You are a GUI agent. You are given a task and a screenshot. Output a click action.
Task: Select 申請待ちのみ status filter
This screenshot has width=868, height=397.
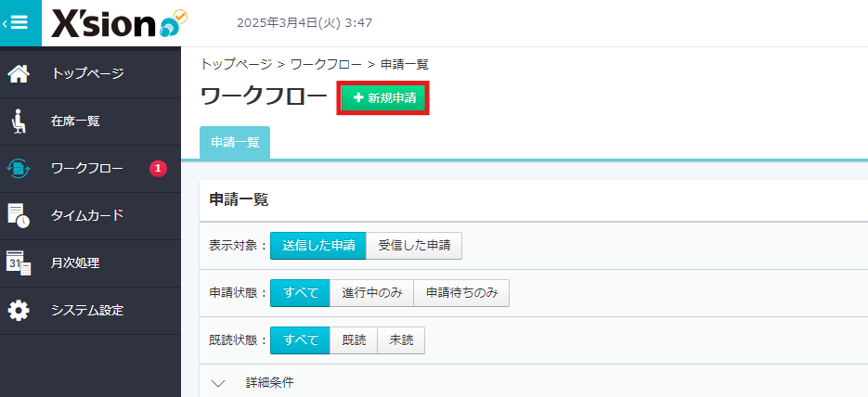point(461,293)
